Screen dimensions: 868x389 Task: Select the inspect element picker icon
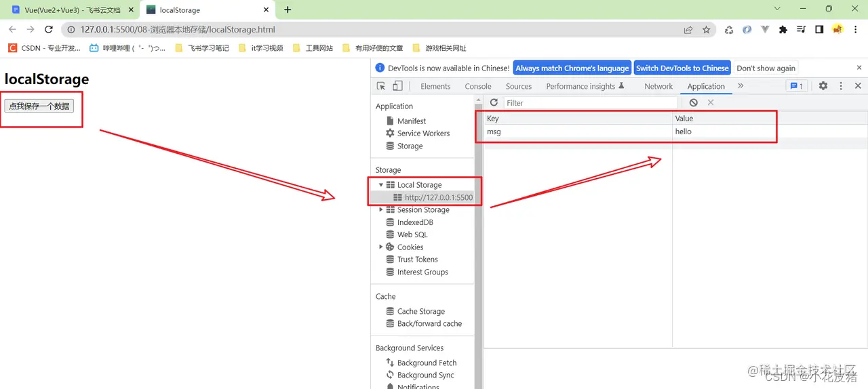click(x=381, y=86)
